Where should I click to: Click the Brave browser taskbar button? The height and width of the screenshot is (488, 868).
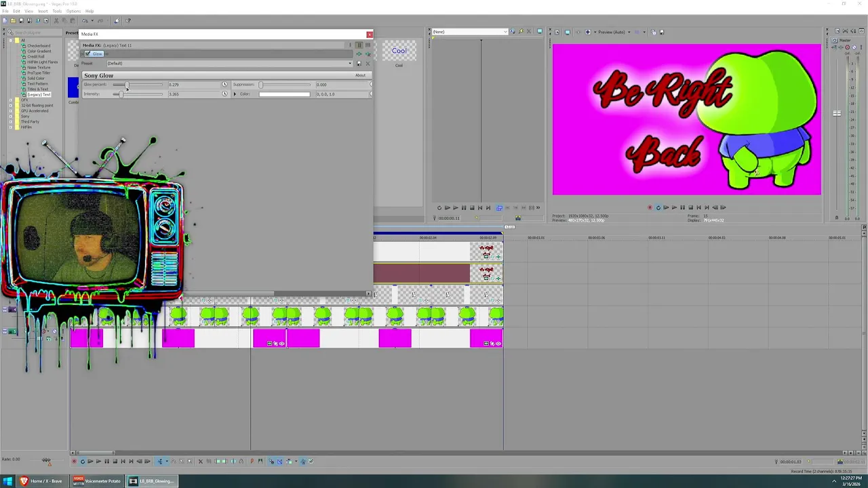pos(41,481)
